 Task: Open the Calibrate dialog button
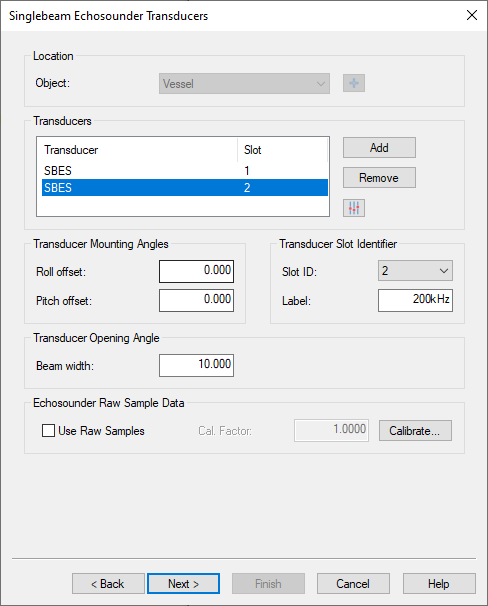coord(415,431)
